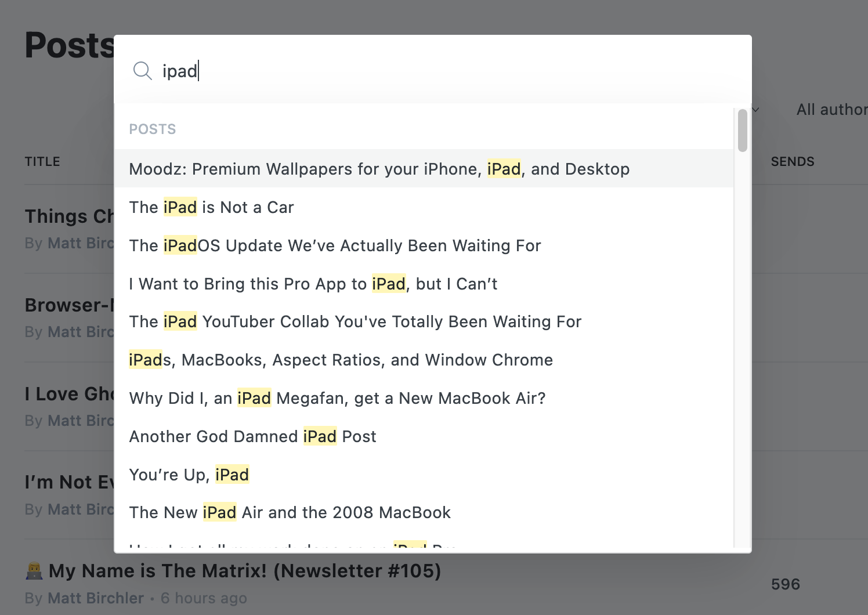Open the iPad YouTuber Collab search result
The image size is (868, 615).
424,321
